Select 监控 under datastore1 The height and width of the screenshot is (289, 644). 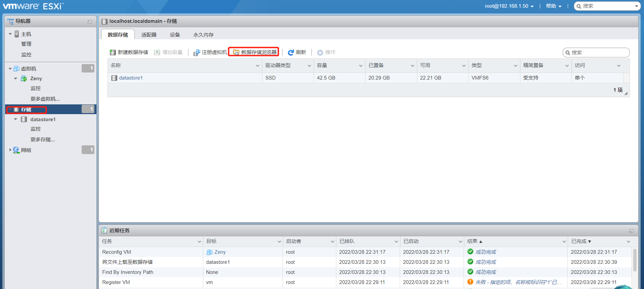tap(36, 129)
